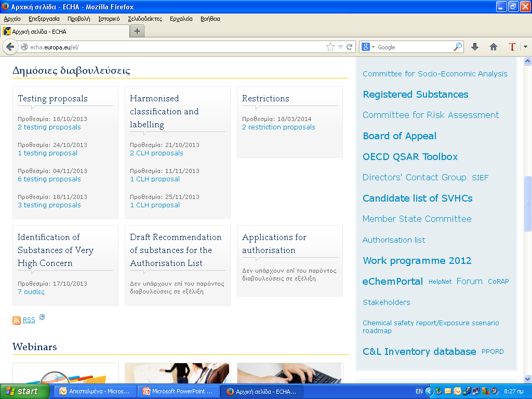Go to the Firefox Home page icon
532x399 pixels.
click(494, 47)
